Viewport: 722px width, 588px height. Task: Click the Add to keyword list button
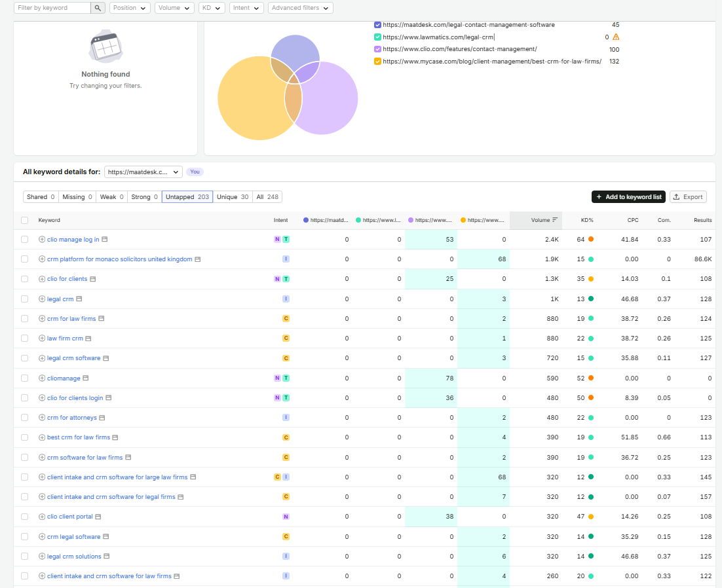coord(628,197)
